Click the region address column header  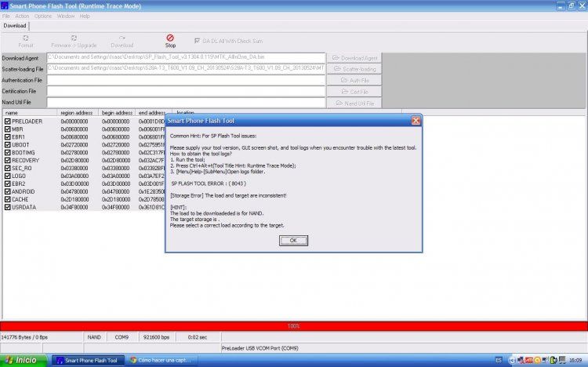click(x=78, y=113)
